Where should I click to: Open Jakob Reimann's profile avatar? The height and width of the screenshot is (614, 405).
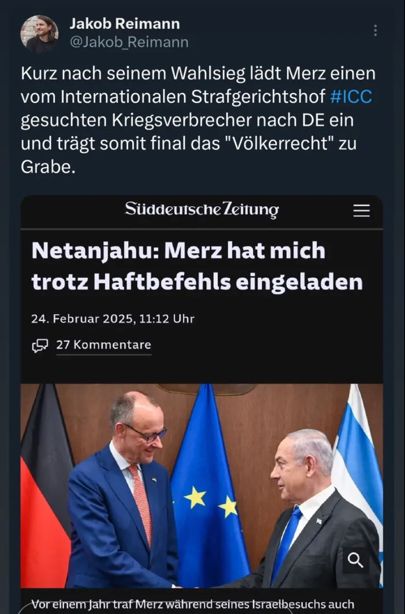(x=39, y=34)
